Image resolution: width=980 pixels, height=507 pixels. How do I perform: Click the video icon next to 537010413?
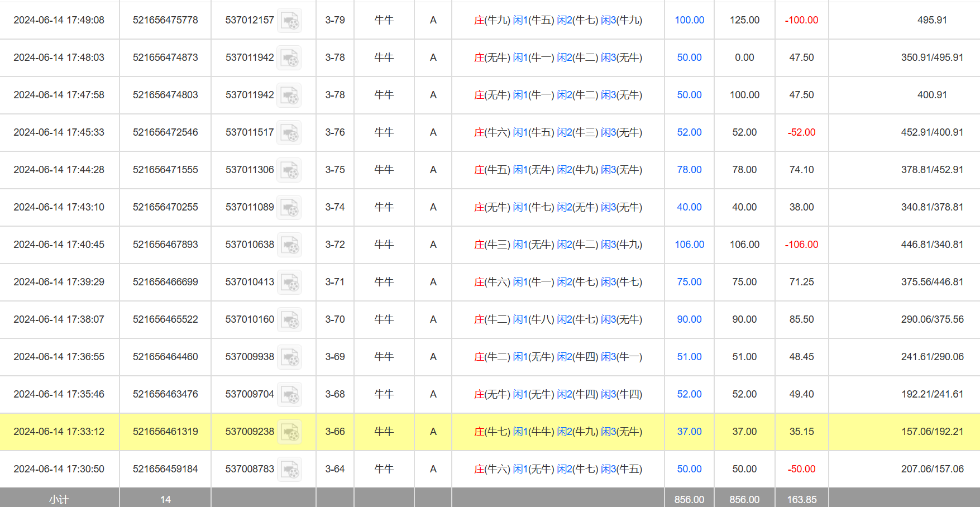[x=289, y=283]
